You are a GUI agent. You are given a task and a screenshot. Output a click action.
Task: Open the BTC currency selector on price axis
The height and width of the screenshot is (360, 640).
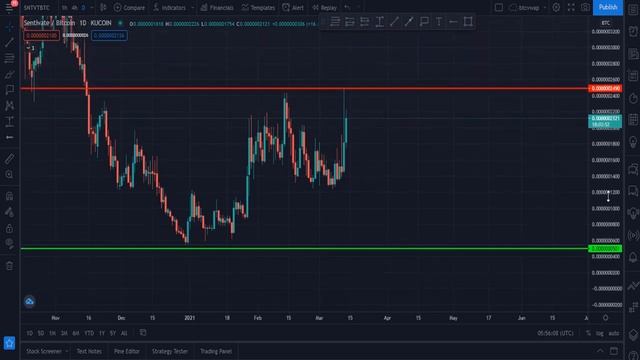tap(606, 23)
